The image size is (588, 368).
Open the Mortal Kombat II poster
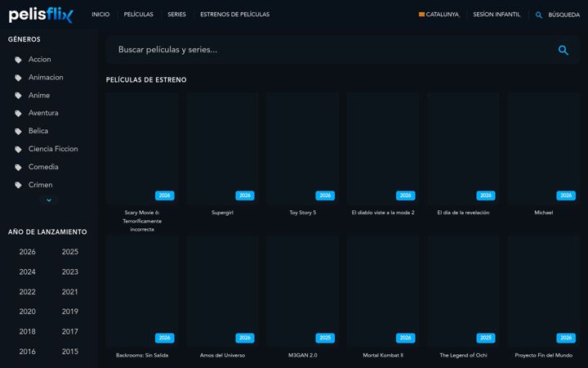tap(383, 291)
